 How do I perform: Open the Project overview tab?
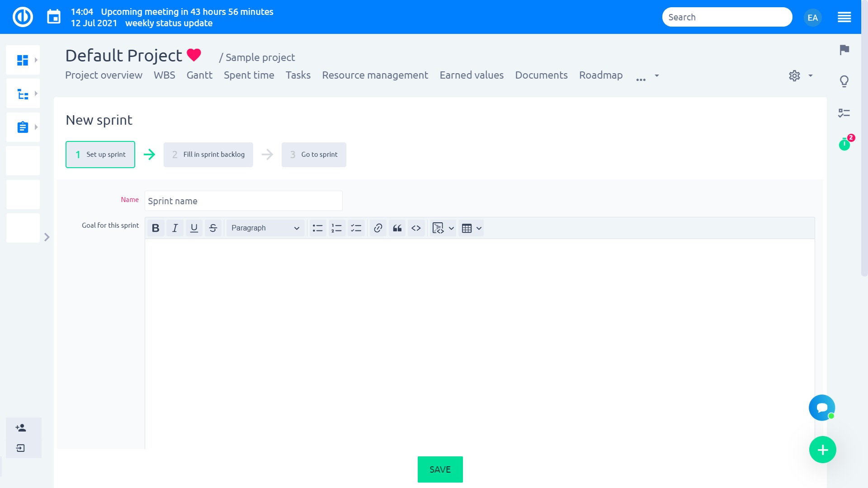click(x=104, y=75)
